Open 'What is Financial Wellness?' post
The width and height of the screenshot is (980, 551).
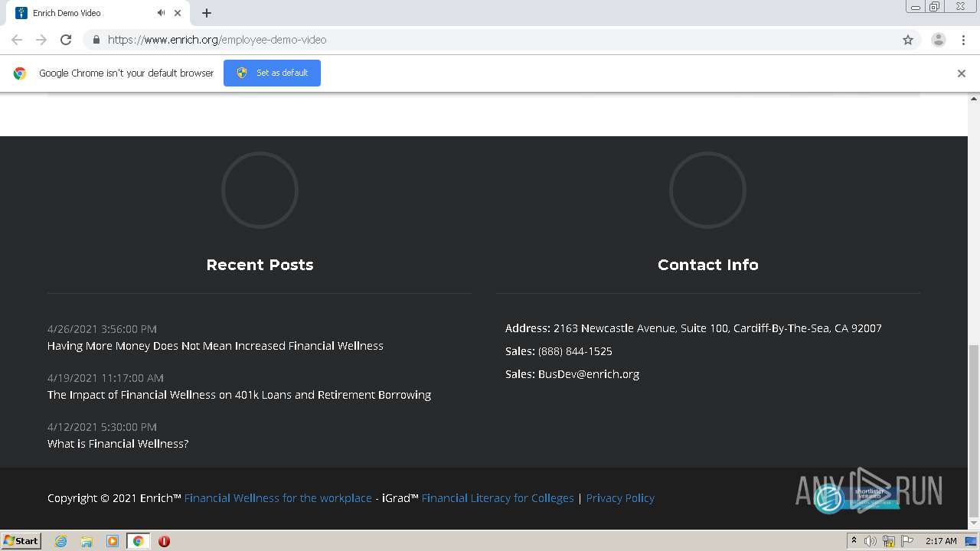tap(118, 444)
